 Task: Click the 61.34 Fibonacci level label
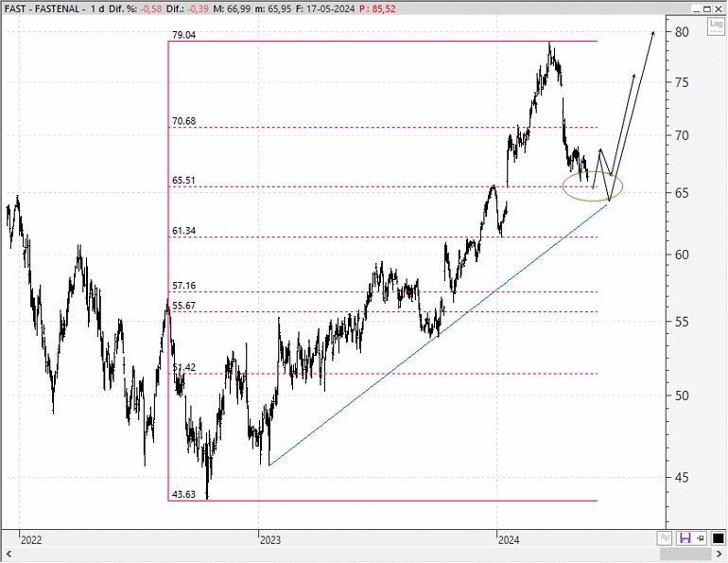[x=183, y=231]
